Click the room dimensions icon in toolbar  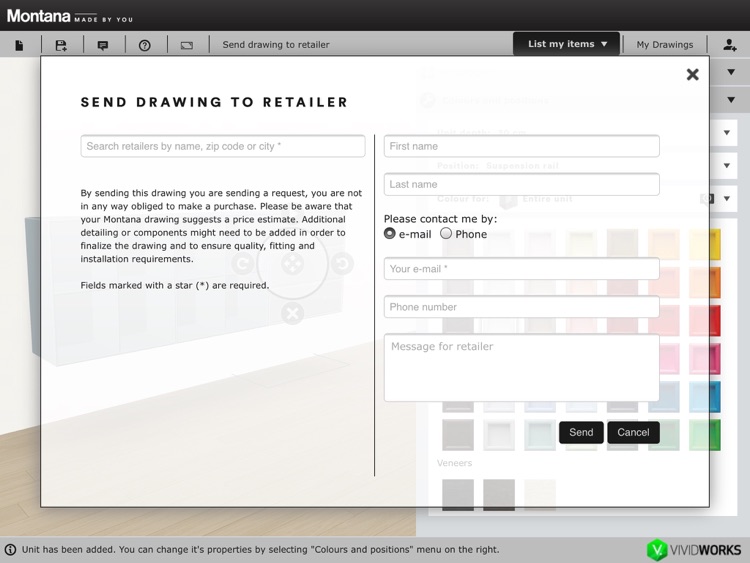tap(187, 45)
